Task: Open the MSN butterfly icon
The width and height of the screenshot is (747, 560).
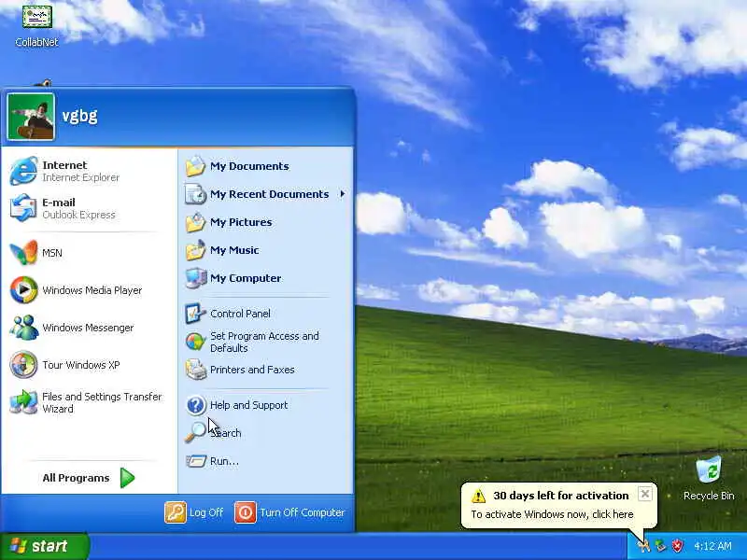Action: (x=23, y=252)
